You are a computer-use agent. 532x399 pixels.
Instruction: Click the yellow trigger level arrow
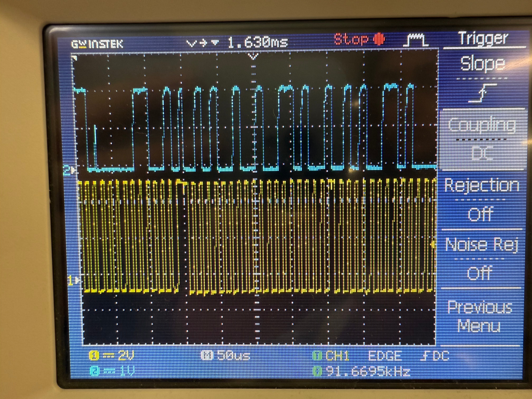click(x=433, y=245)
